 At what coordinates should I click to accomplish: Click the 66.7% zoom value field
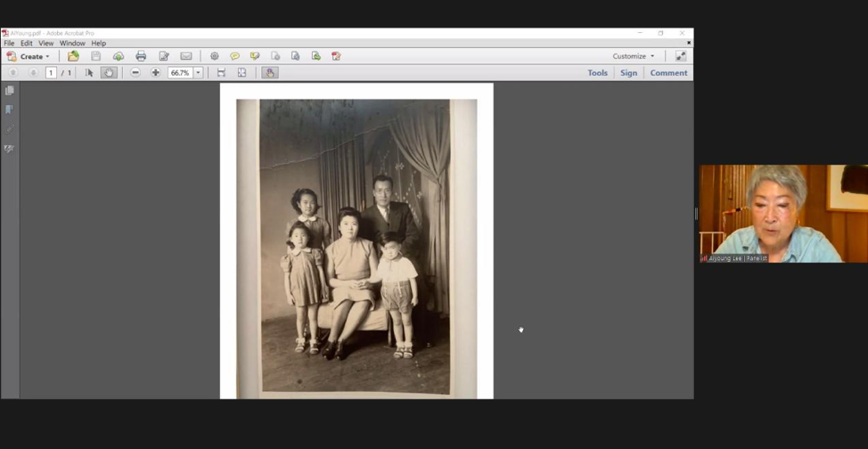[181, 72]
